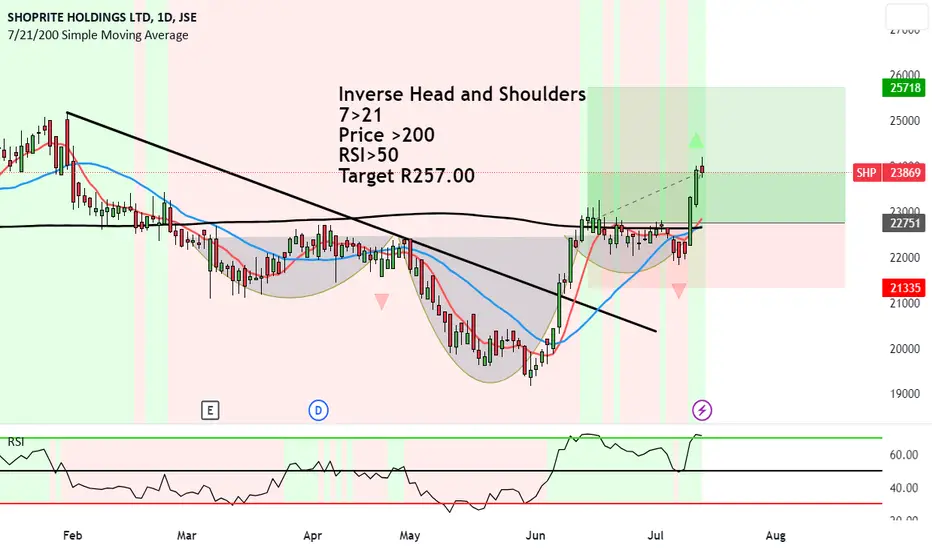932x550 pixels.
Task: Click the 'RSI>50' annotation line
Action: 369,155
